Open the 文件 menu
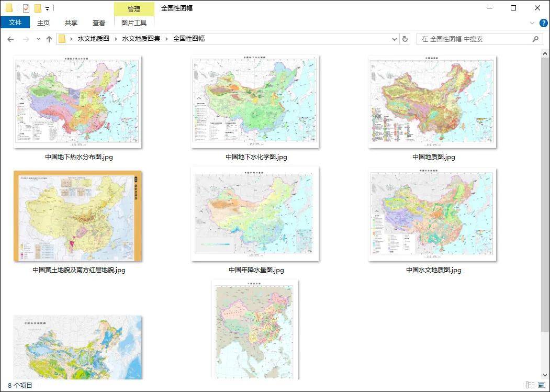The height and width of the screenshot is (392, 550). (x=15, y=23)
